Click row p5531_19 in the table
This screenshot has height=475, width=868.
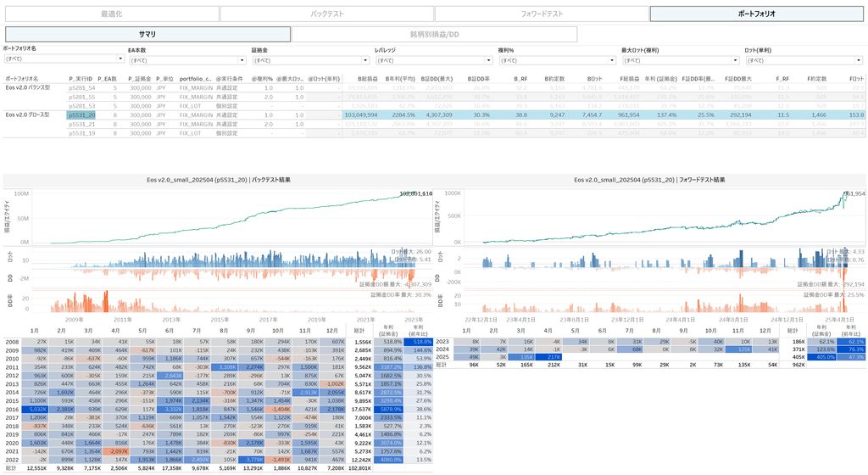[81, 132]
